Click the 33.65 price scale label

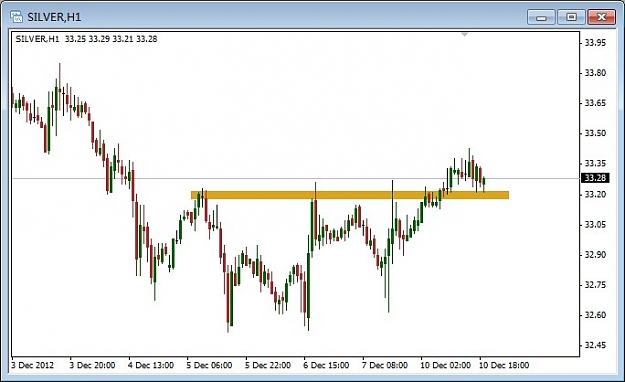tap(595, 103)
